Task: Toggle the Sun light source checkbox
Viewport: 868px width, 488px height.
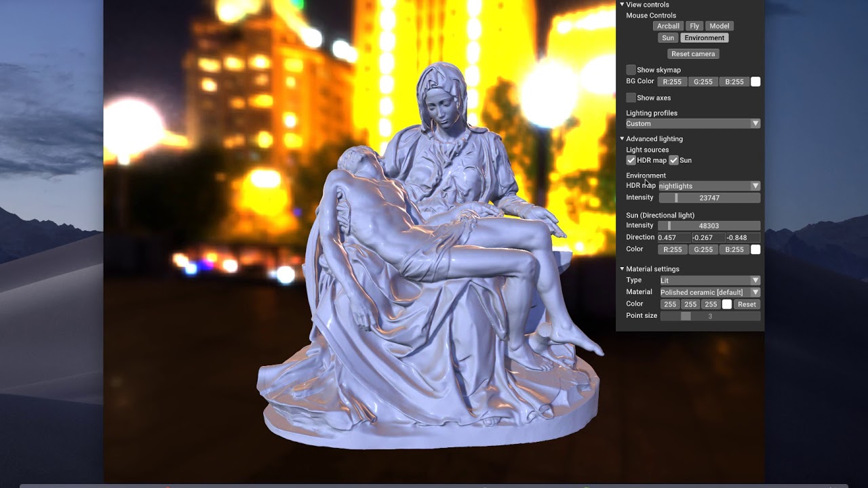Action: 673,161
